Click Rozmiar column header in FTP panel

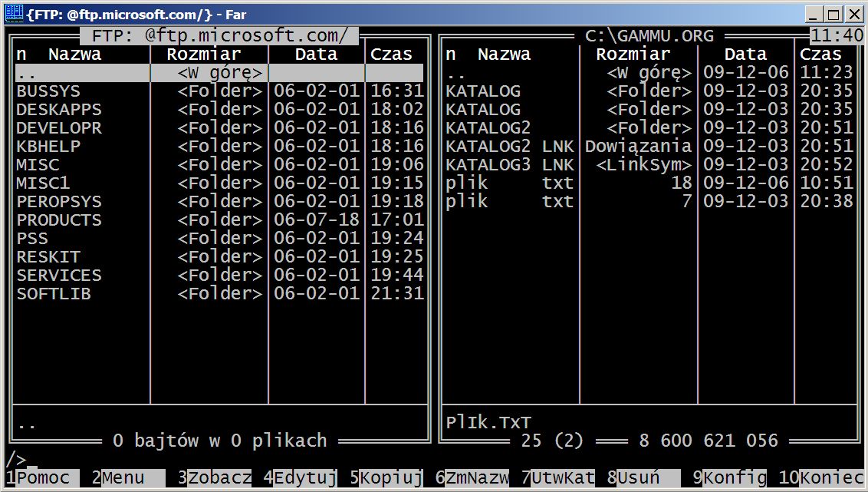click(204, 54)
